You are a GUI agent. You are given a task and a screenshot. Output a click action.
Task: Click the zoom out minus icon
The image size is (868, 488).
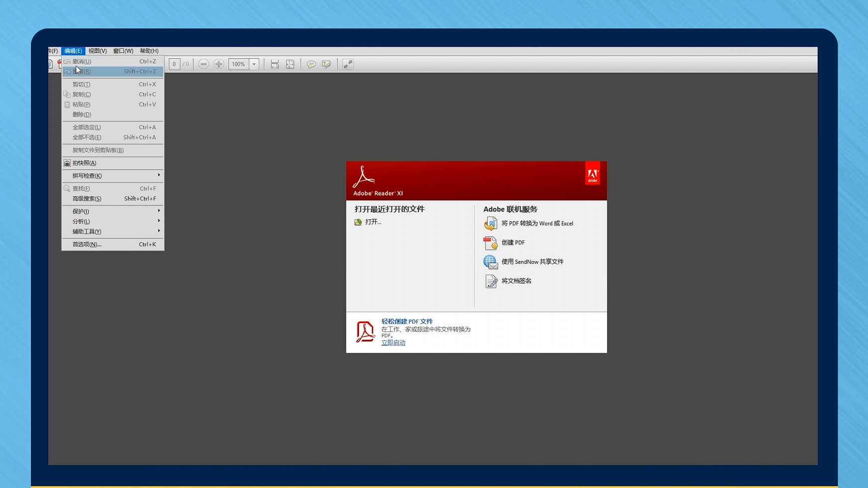tap(203, 64)
